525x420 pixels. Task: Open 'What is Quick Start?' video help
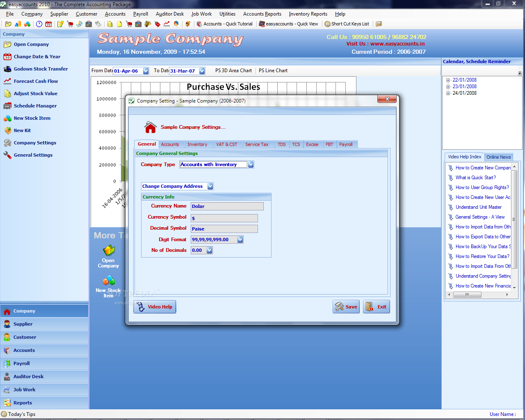[x=475, y=178]
